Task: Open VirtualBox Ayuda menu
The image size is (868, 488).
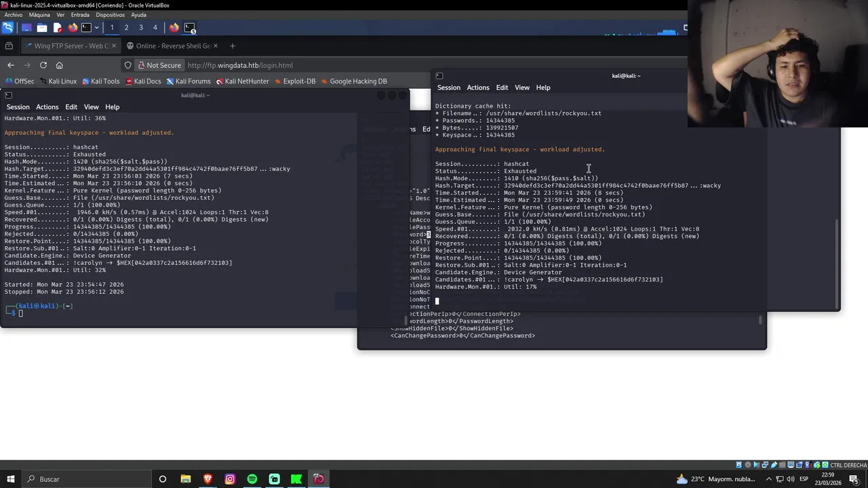Action: 138,15
